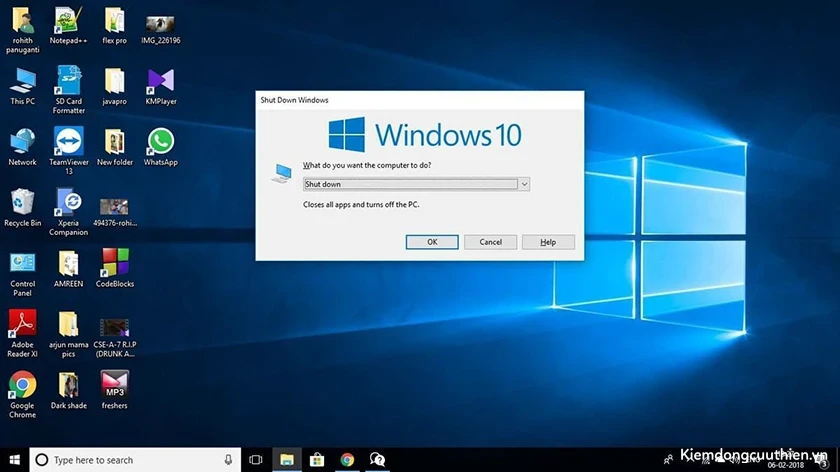Activate the microphone voice search icon
The image size is (840, 472).
tap(228, 460)
